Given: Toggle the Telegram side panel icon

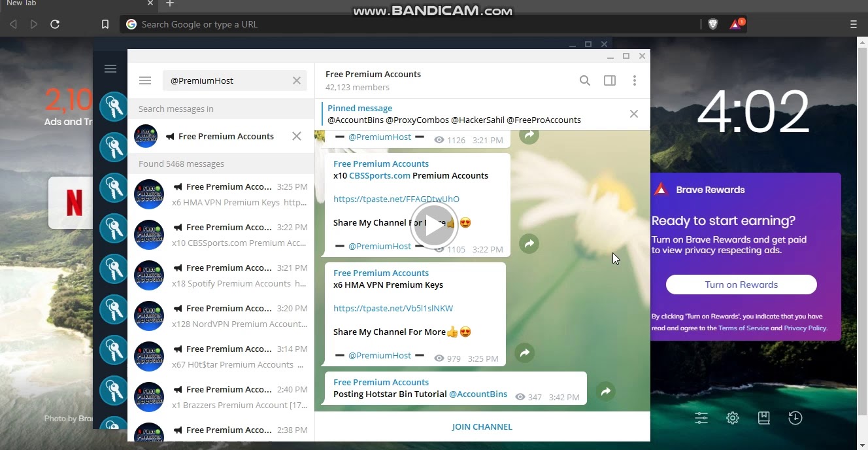Looking at the screenshot, I should click(x=610, y=80).
